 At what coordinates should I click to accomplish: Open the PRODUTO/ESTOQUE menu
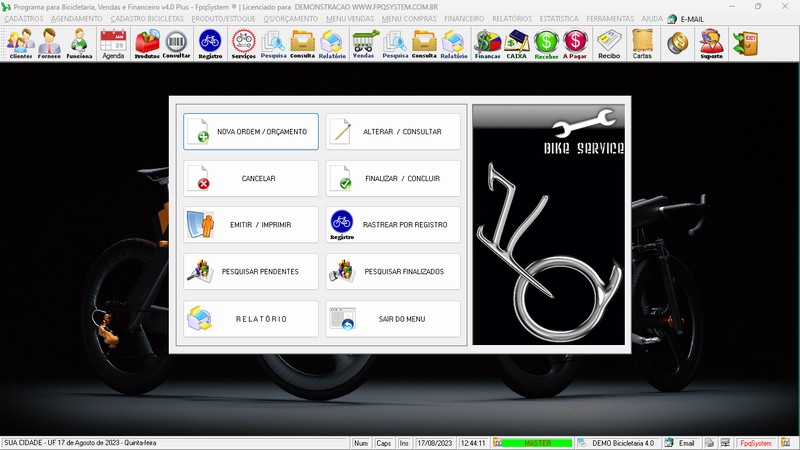coord(223,18)
